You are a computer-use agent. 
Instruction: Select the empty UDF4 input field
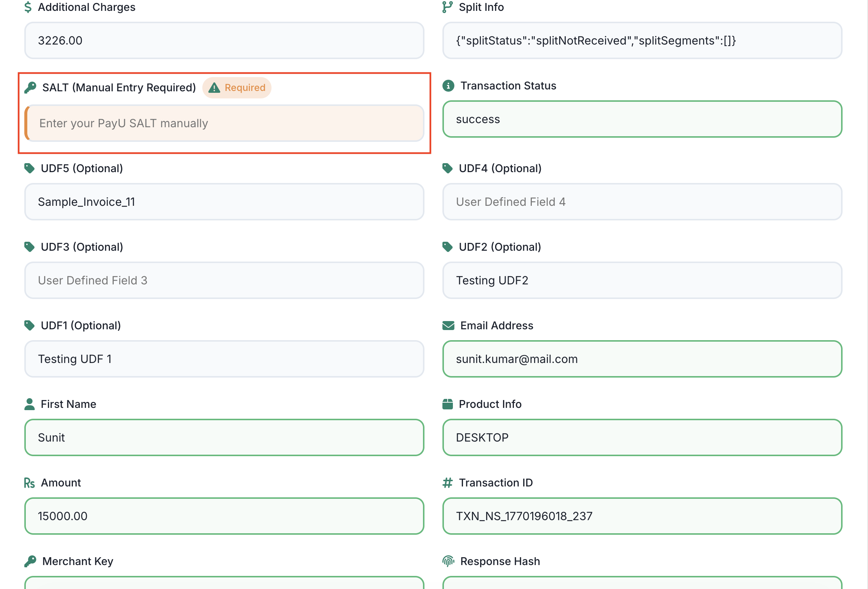pyautogui.click(x=642, y=202)
